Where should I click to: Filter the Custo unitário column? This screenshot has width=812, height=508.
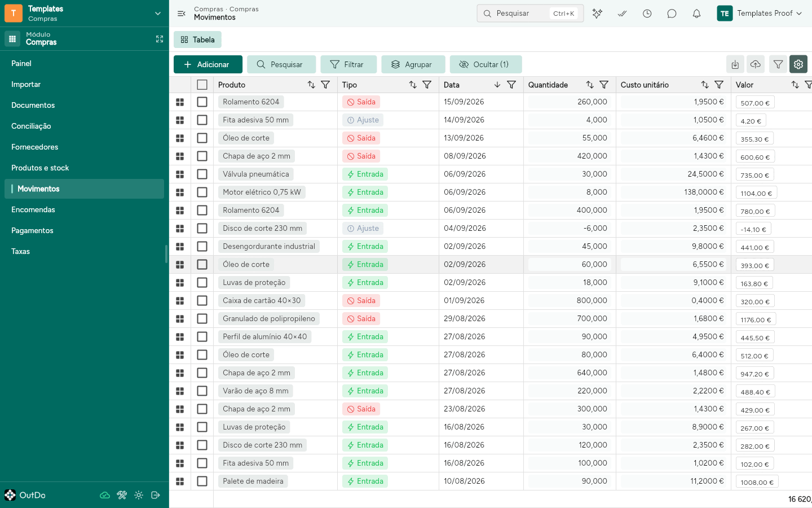[x=719, y=85]
